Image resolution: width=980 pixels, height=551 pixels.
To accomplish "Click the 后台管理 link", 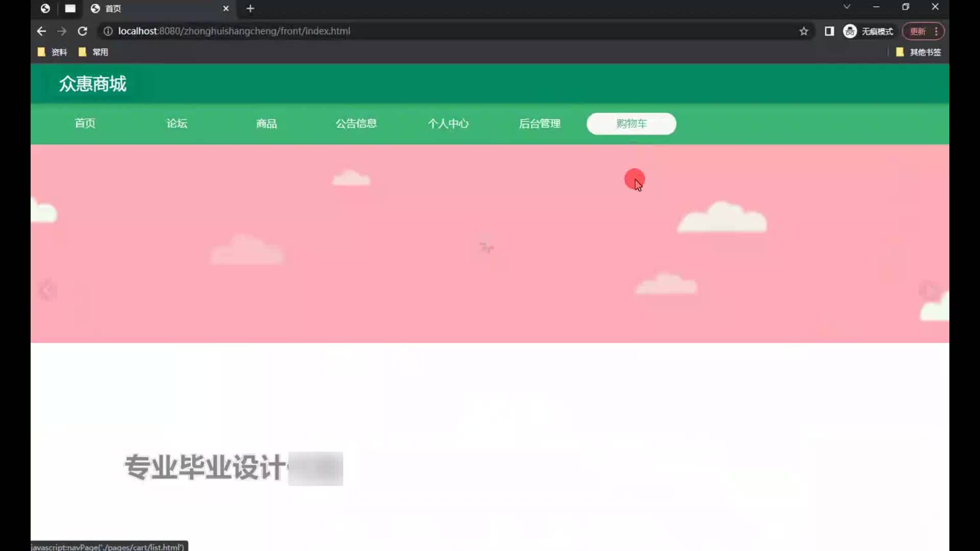I will pyautogui.click(x=540, y=123).
